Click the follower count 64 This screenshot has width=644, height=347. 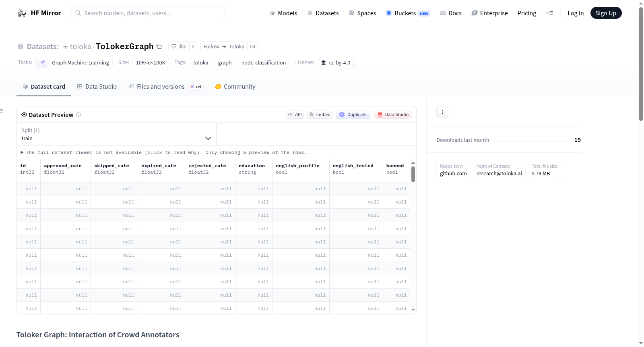tap(253, 46)
